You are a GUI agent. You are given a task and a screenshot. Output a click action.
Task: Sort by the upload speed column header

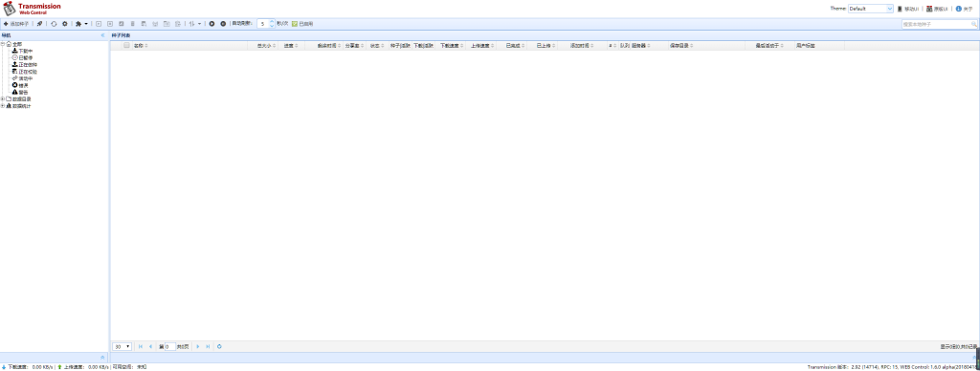click(x=481, y=46)
